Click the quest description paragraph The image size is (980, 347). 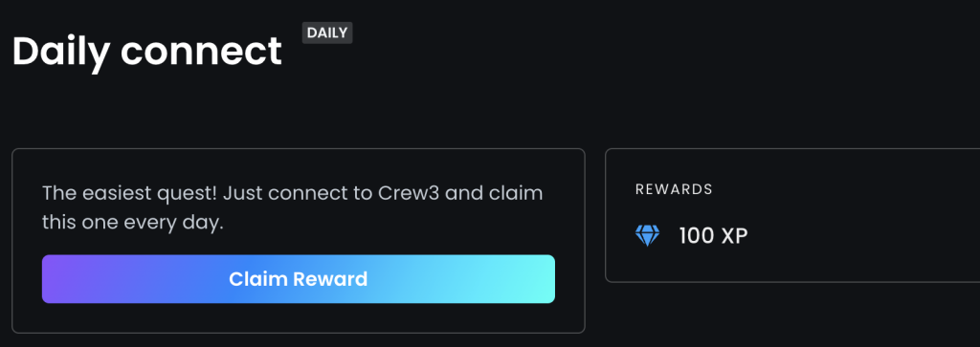[293, 207]
